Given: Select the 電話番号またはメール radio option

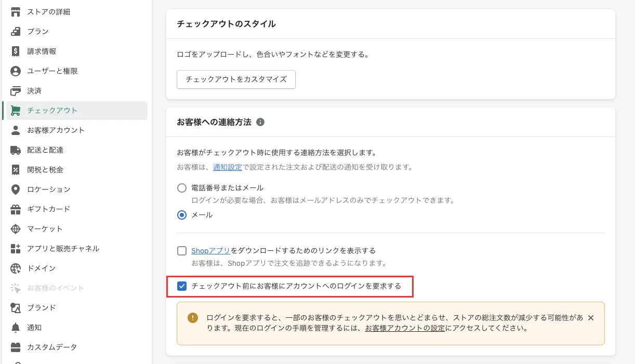Looking at the screenshot, I should (x=182, y=188).
